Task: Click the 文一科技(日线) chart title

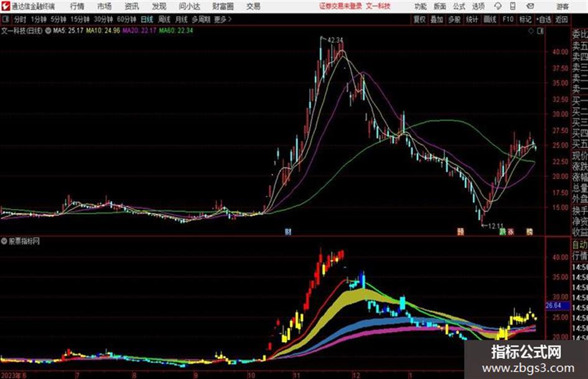Action: coord(22,30)
